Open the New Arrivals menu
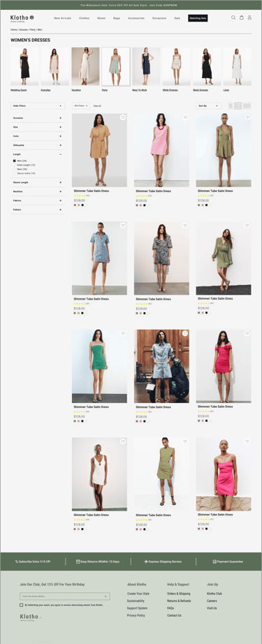Viewport: 262px width, 644px height. [62, 18]
